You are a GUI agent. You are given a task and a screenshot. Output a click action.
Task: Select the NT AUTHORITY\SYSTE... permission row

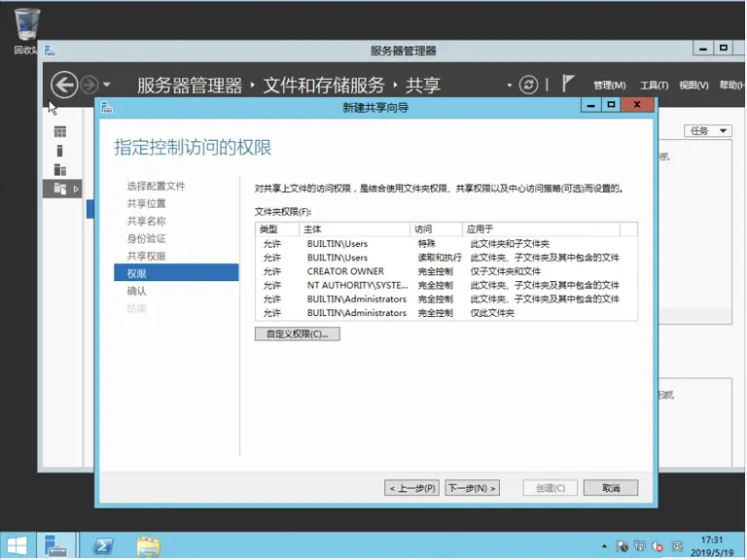tap(446, 285)
